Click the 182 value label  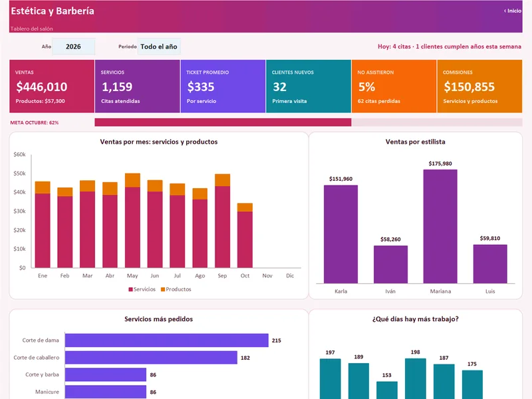(245, 358)
